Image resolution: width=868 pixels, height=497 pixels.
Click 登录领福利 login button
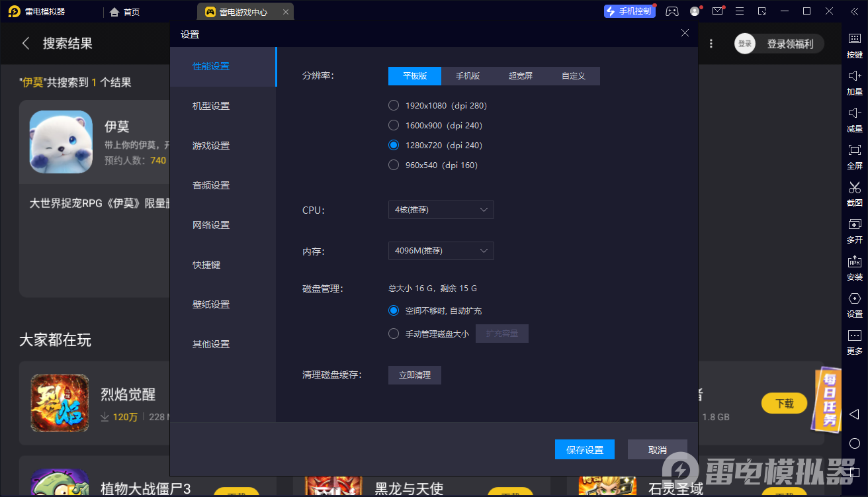[790, 44]
